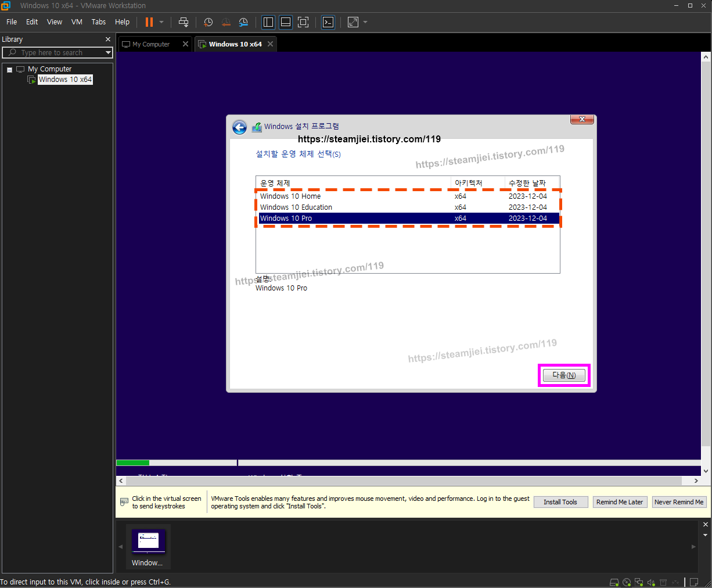
Task: Open the snapshot manager
Action: (x=243, y=22)
